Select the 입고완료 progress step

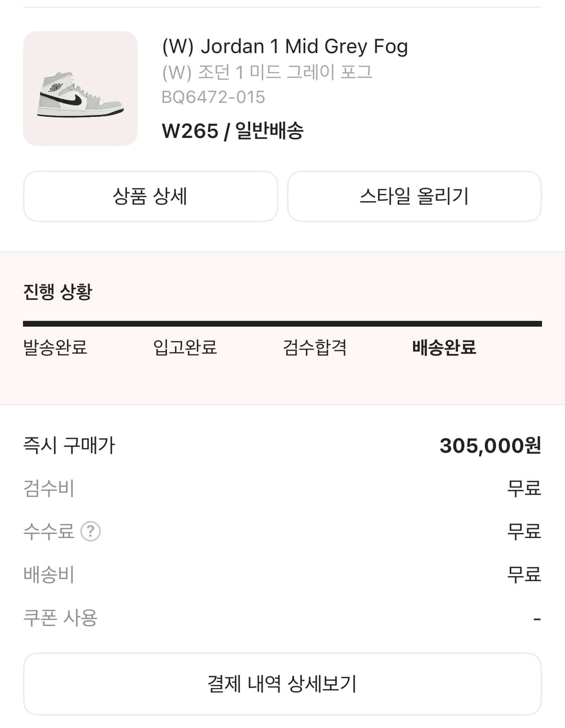[x=185, y=347]
